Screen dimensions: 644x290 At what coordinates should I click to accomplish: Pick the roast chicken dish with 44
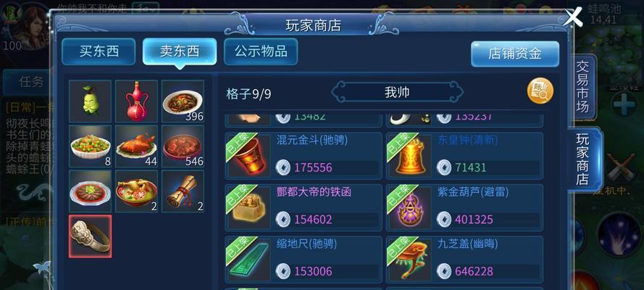136,146
